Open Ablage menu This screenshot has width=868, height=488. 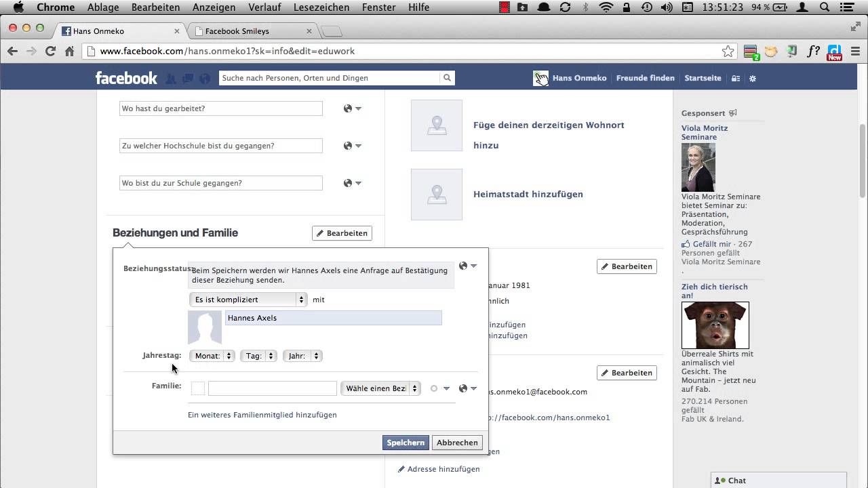pyautogui.click(x=102, y=7)
